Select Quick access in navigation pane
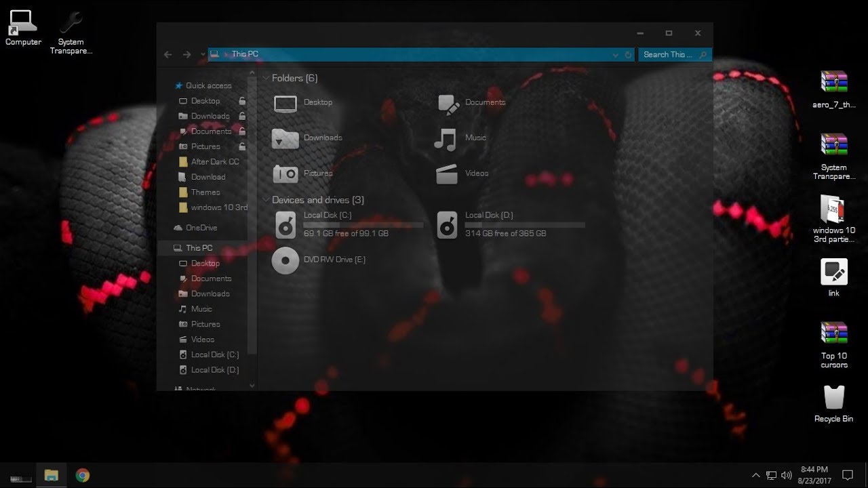This screenshot has height=488, width=868. (203, 86)
